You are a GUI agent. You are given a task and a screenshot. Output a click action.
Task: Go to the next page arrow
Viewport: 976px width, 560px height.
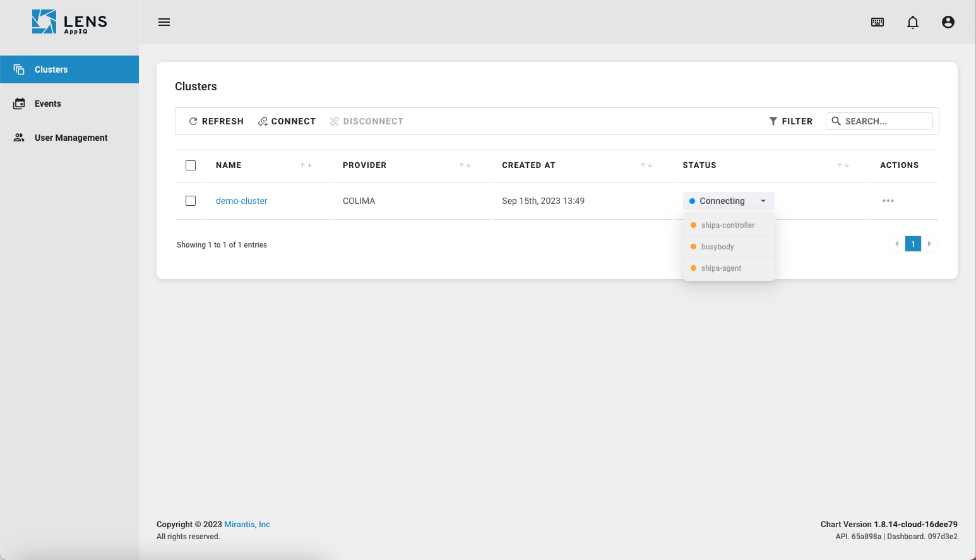[929, 244]
